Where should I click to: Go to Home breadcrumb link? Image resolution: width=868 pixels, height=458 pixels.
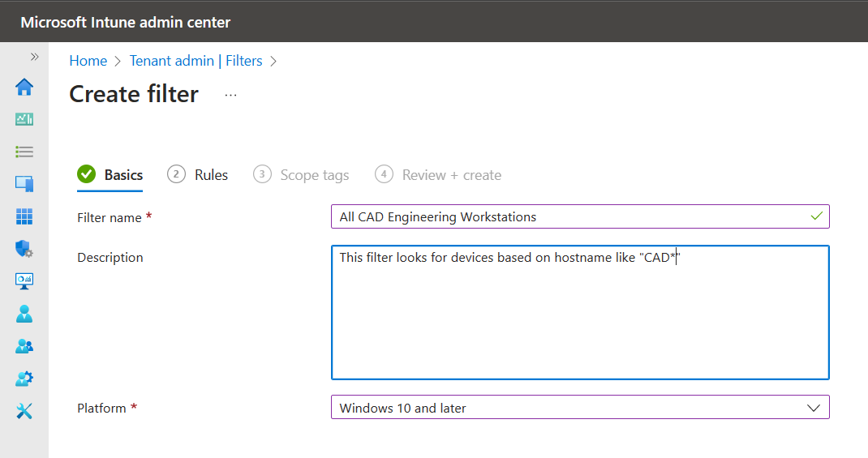point(88,61)
